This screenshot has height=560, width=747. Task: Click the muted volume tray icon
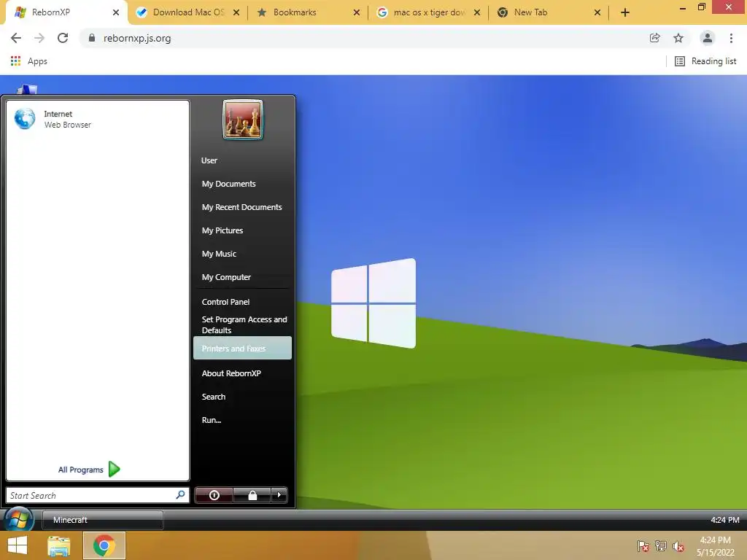(x=678, y=546)
